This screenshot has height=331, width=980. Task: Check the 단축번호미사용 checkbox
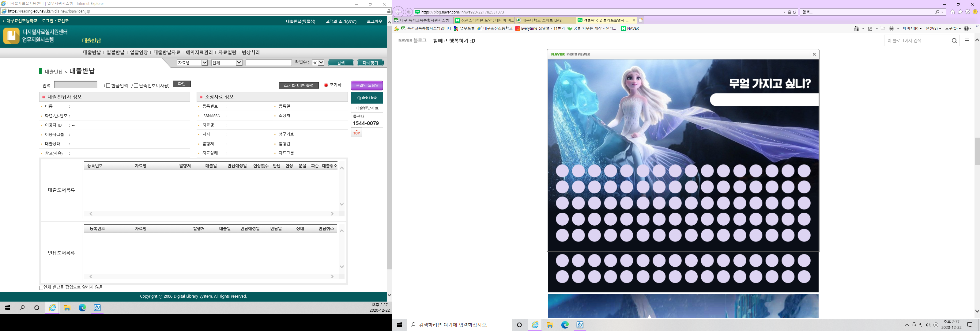point(136,86)
